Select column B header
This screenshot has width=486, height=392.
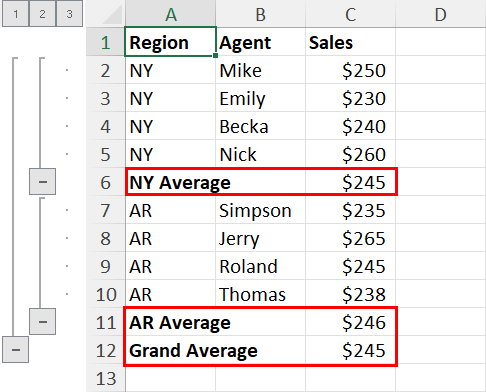coord(260,14)
